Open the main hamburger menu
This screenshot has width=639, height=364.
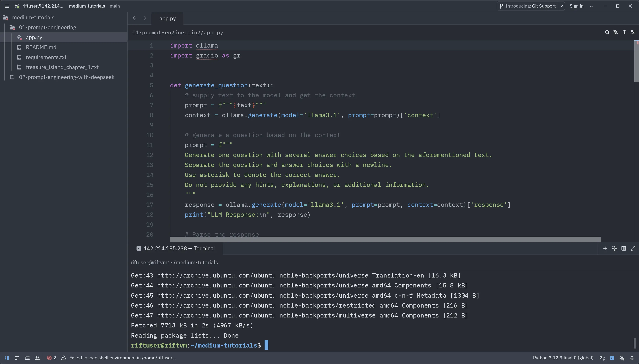tap(7, 6)
